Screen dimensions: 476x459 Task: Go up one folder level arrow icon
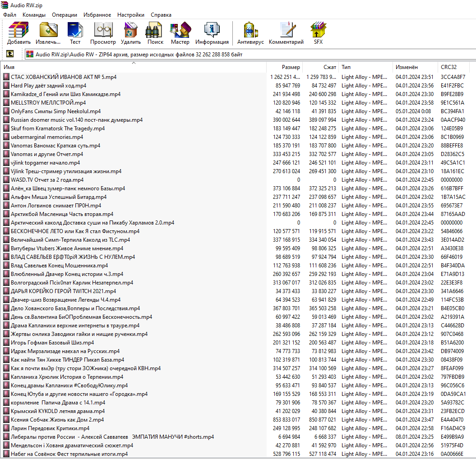pos(10,54)
